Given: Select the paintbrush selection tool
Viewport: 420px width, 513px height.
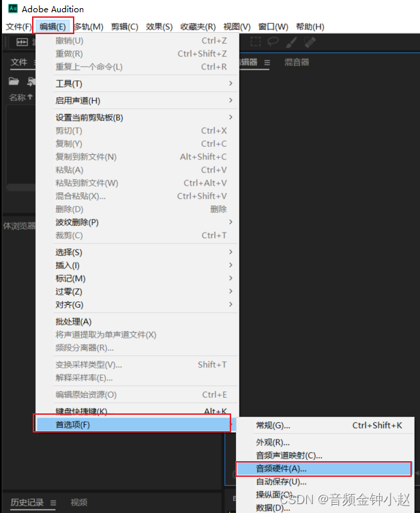Looking at the screenshot, I should click(x=291, y=42).
